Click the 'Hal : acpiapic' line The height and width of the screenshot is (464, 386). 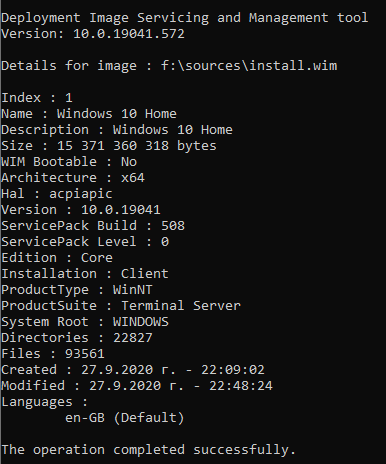click(x=57, y=194)
